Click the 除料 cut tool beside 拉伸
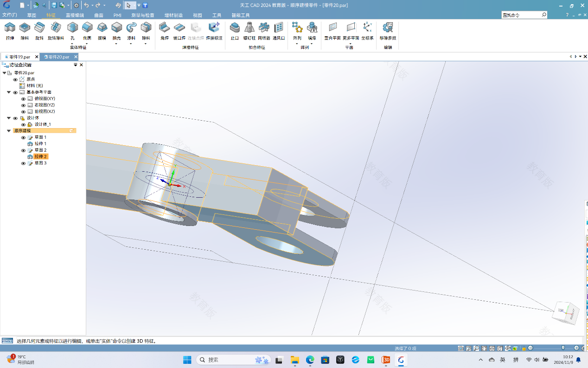The image size is (588, 368). [x=25, y=31]
